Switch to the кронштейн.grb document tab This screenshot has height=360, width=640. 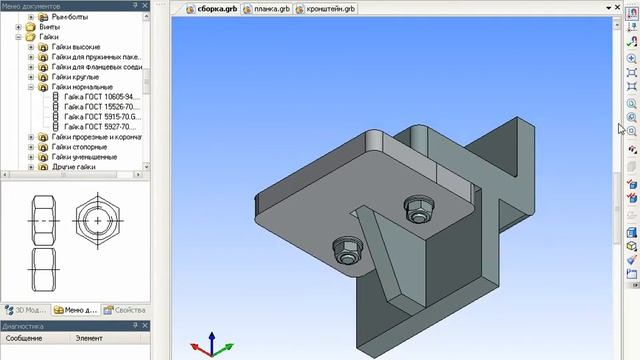tap(325, 9)
